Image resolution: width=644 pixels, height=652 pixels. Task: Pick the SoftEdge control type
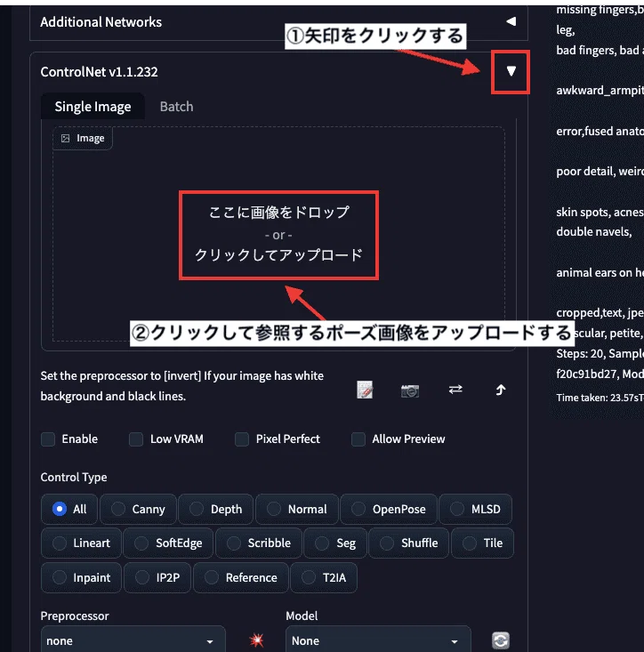(168, 543)
